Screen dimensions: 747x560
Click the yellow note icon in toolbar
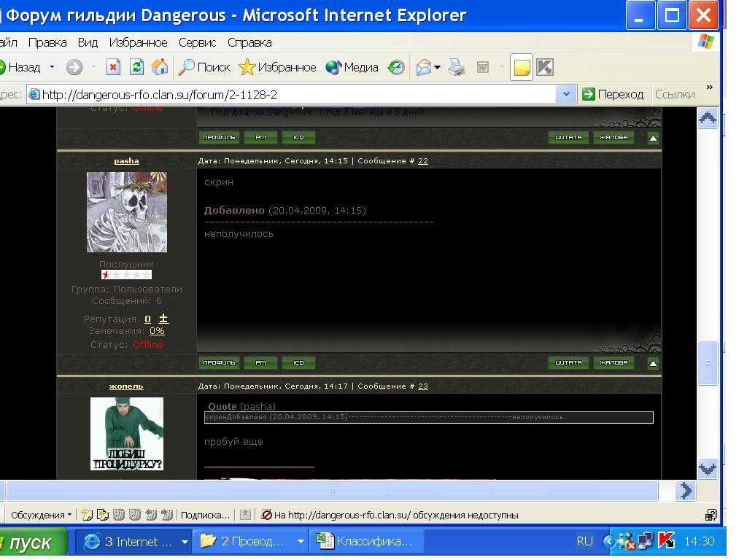[522, 68]
